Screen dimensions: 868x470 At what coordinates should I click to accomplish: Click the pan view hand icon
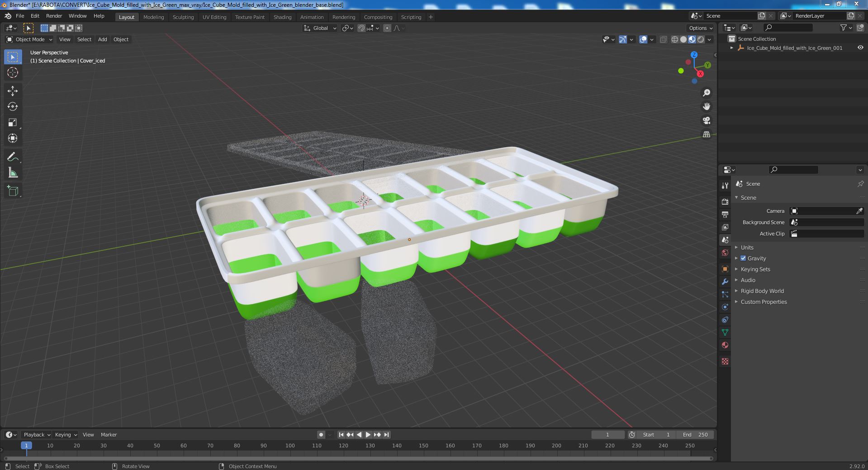tap(706, 106)
